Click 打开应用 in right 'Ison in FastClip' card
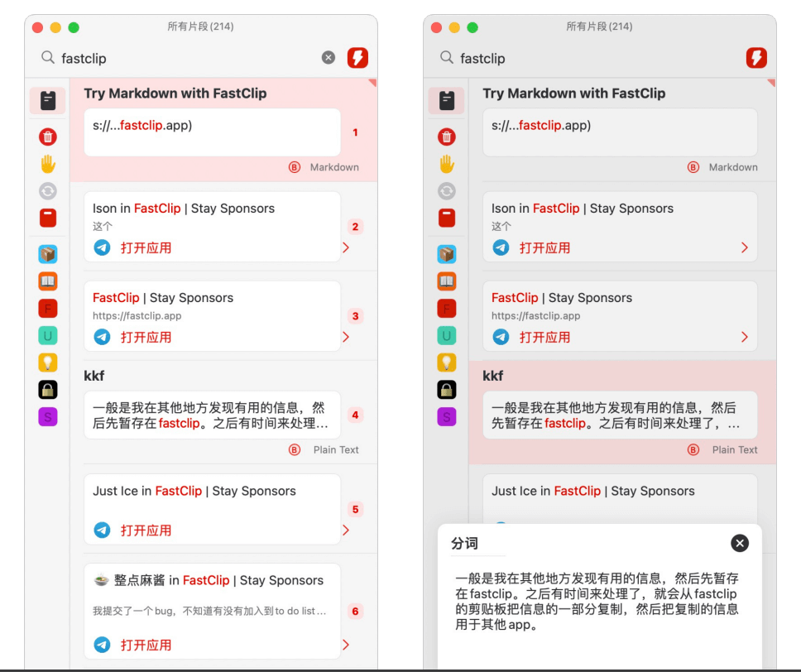This screenshot has width=801, height=672. (545, 248)
